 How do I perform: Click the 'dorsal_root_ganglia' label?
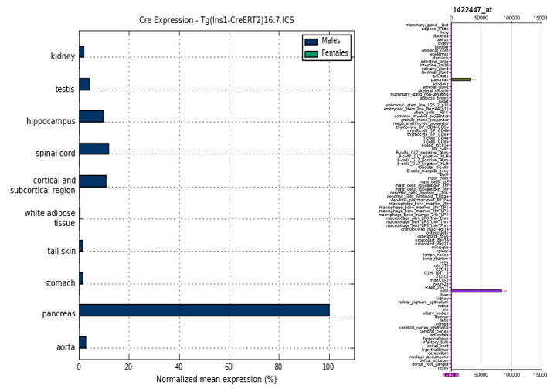pyautogui.click(x=430, y=364)
